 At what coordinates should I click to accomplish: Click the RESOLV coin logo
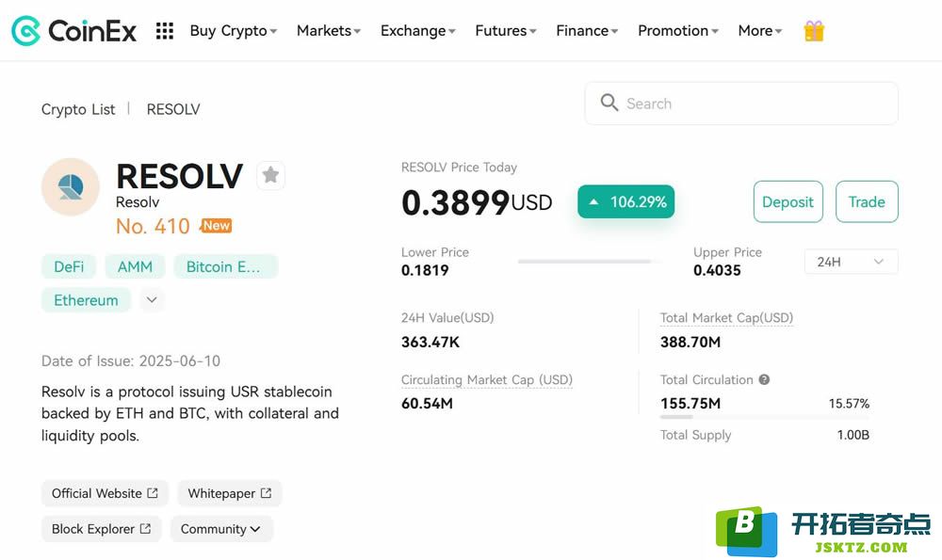71,187
